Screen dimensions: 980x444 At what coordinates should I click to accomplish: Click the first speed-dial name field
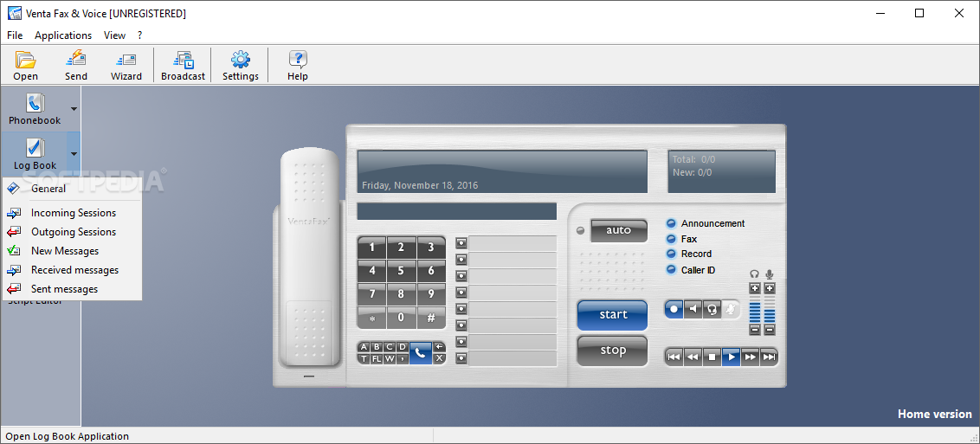click(x=513, y=243)
